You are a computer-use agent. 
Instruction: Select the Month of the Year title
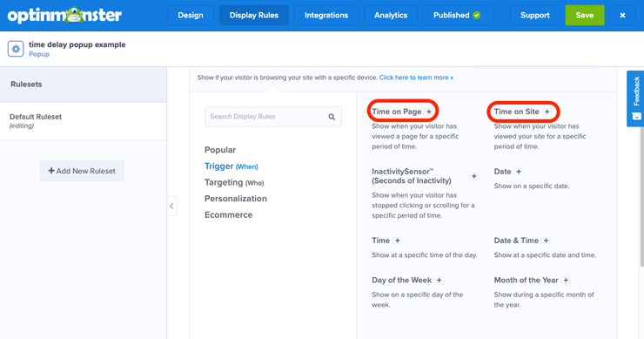527,280
